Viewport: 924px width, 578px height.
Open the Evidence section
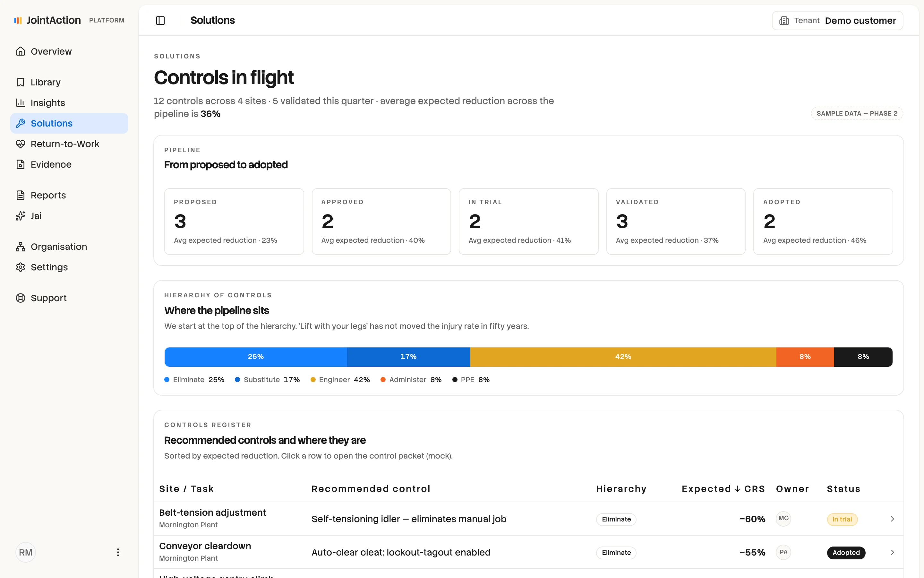[69, 164]
